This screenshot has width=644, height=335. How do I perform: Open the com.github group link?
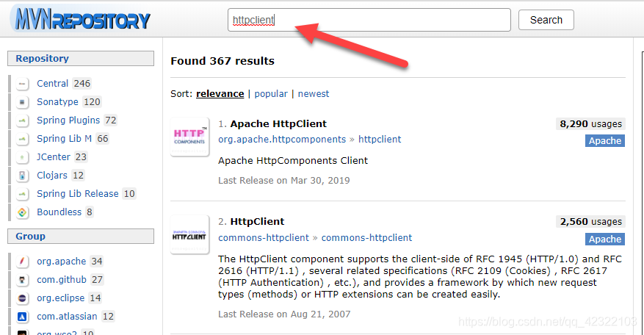[x=62, y=279]
